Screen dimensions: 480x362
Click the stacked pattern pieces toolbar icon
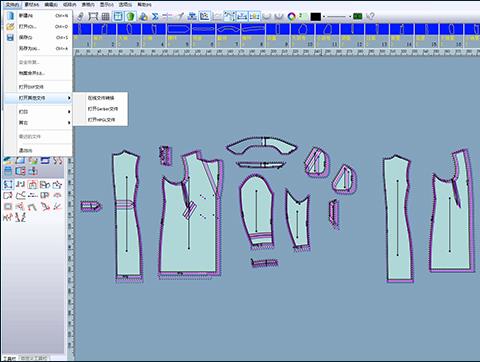coord(143,16)
